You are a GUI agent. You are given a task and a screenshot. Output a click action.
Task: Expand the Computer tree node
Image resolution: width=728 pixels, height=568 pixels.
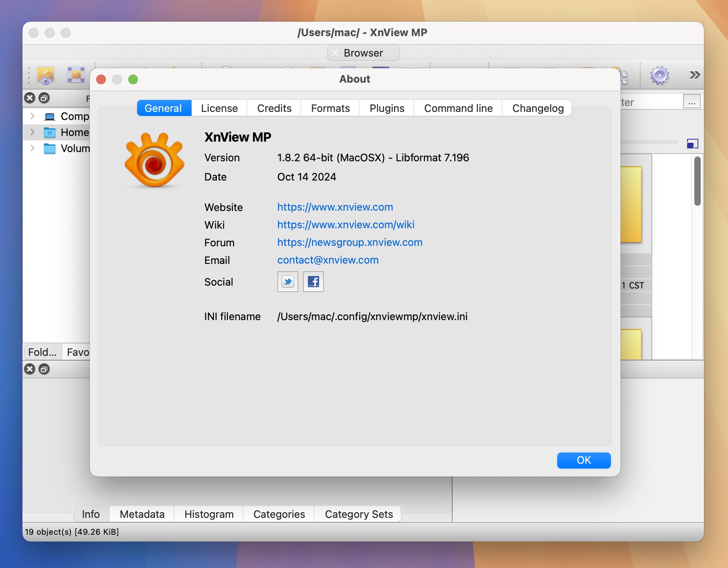(x=32, y=116)
